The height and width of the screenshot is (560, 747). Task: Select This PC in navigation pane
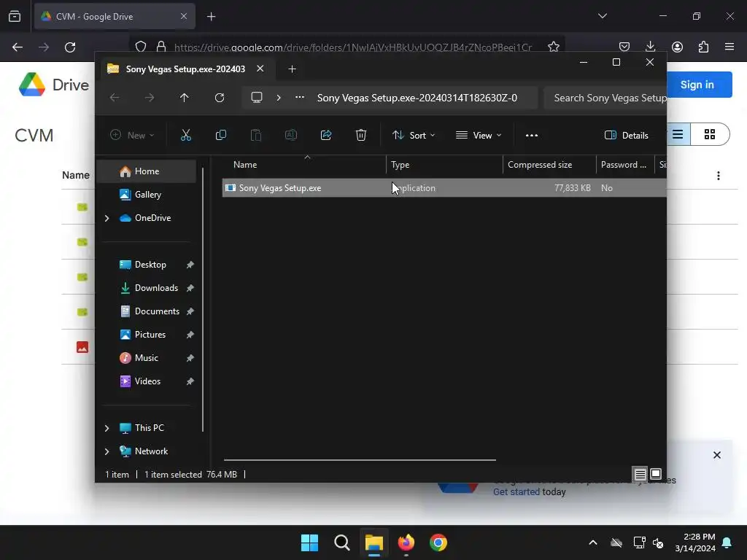[x=149, y=428]
